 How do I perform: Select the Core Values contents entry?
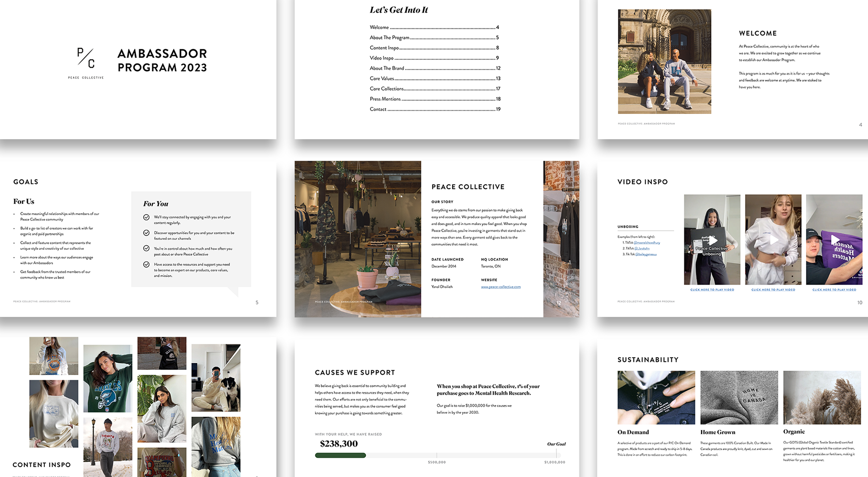point(434,79)
